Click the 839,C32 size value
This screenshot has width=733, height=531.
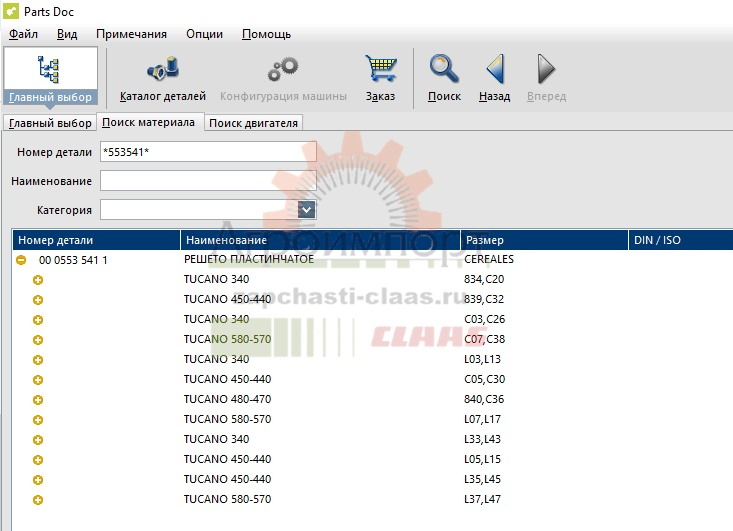[484, 299]
